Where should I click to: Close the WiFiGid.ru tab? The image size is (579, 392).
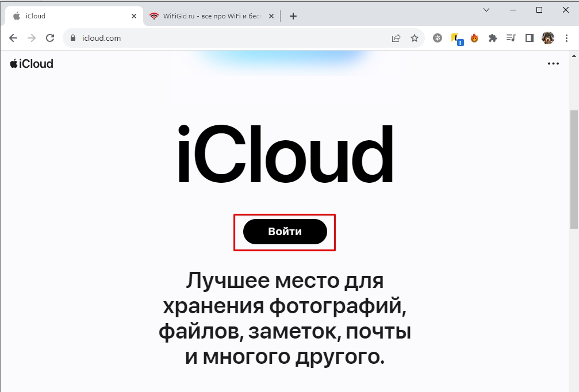click(271, 16)
